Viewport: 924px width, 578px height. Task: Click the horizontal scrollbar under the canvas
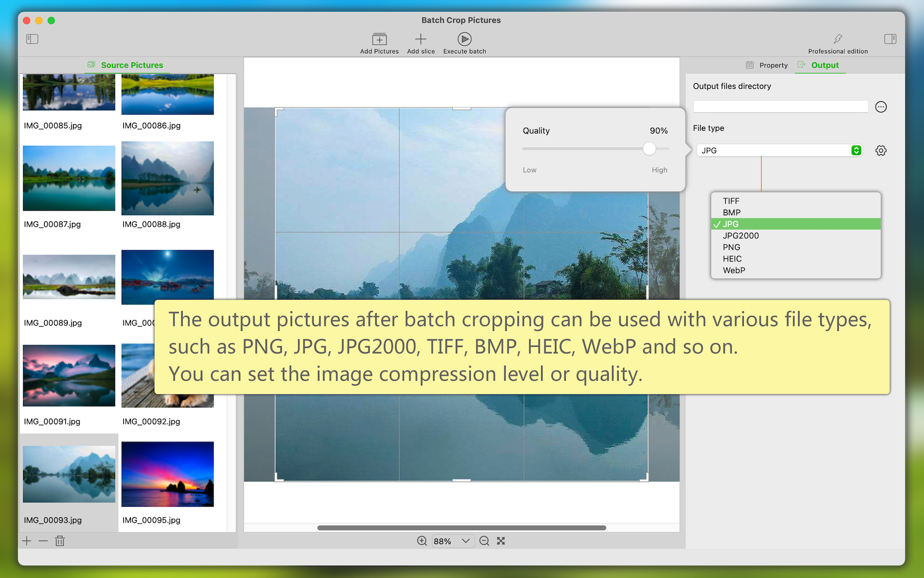[x=461, y=528]
